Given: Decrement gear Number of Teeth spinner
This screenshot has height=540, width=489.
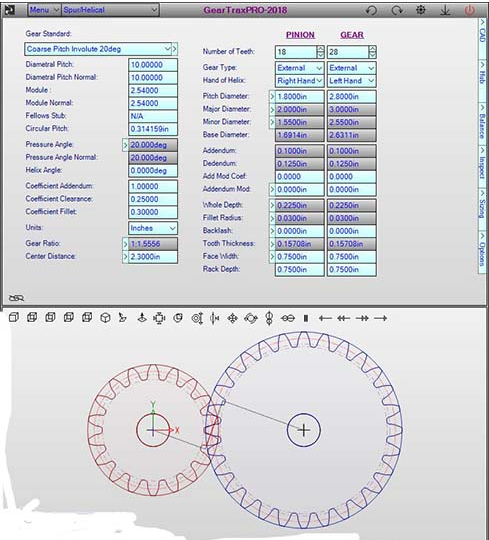Looking at the screenshot, I should click(372, 55).
